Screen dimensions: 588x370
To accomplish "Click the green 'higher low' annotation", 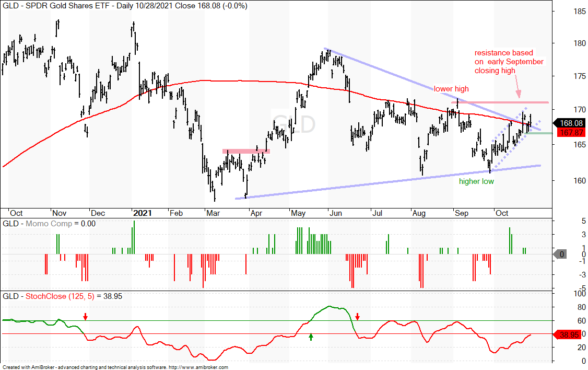I will point(476,181).
